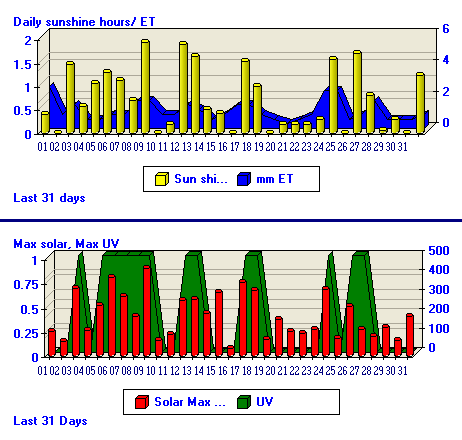Viewport: 462px width, 440px height.
Task: Click the '200' tick on the solar axis
Action: pos(439,308)
